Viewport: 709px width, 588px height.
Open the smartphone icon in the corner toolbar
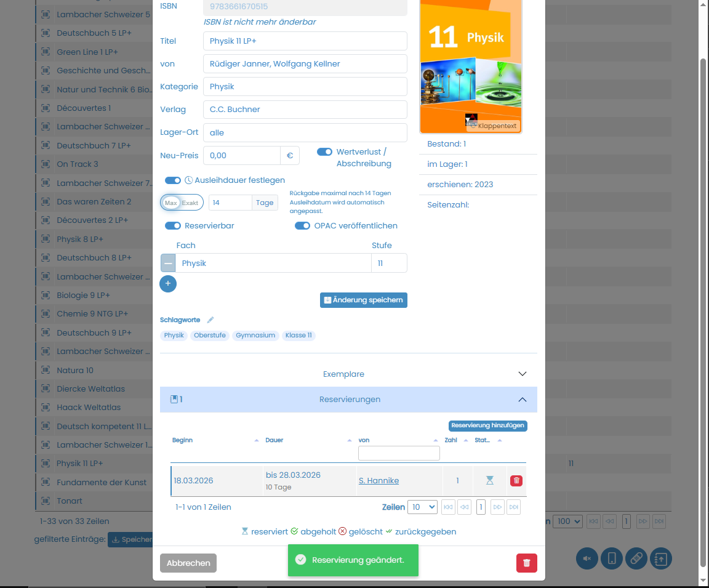point(611,558)
